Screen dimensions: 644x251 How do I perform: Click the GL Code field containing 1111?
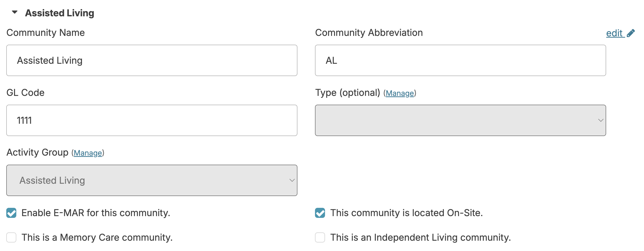(152, 120)
